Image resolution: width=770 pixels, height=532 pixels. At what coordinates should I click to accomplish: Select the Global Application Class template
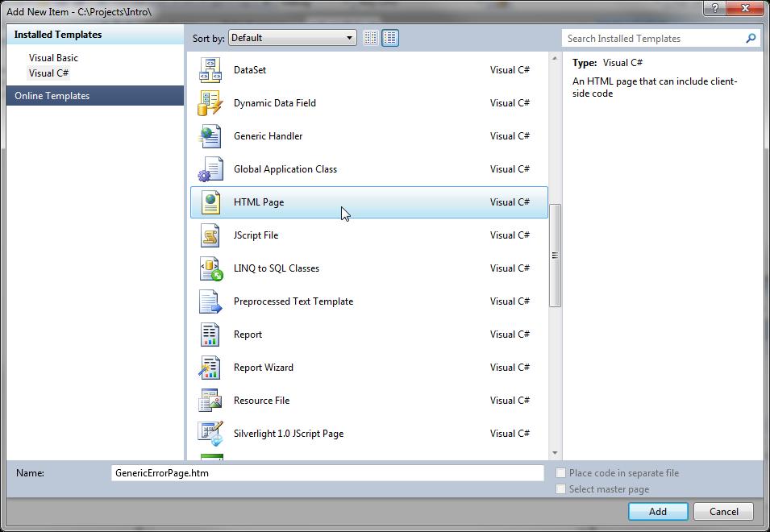click(368, 169)
